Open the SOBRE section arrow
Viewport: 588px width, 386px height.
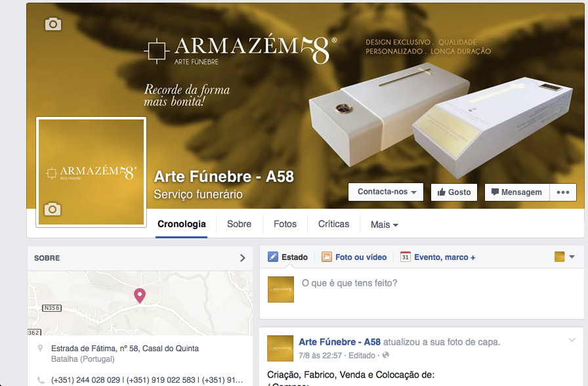pyautogui.click(x=243, y=258)
